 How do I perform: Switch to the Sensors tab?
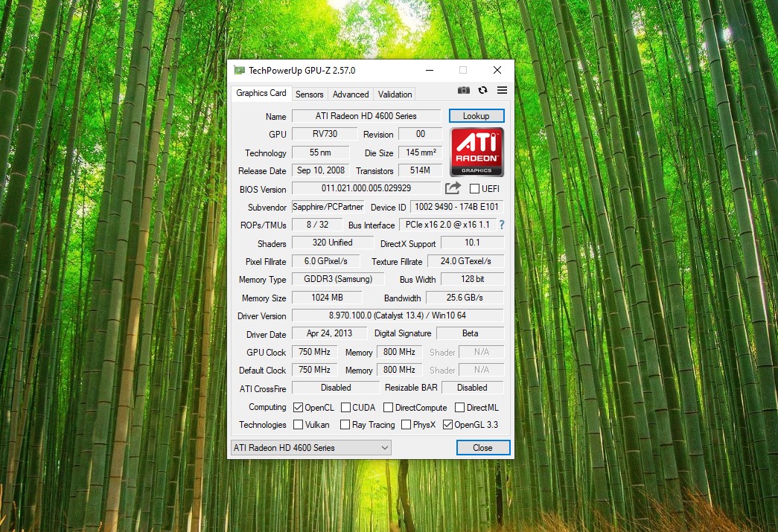click(x=309, y=94)
